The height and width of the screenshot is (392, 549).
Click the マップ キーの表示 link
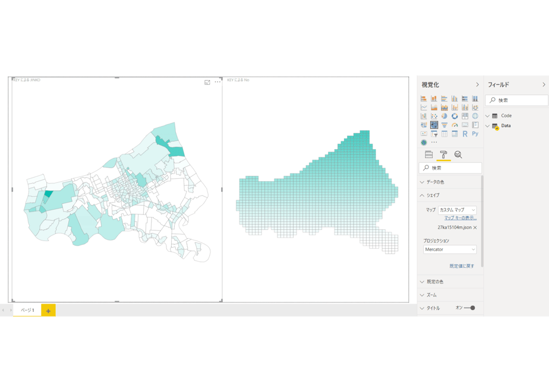(460, 218)
